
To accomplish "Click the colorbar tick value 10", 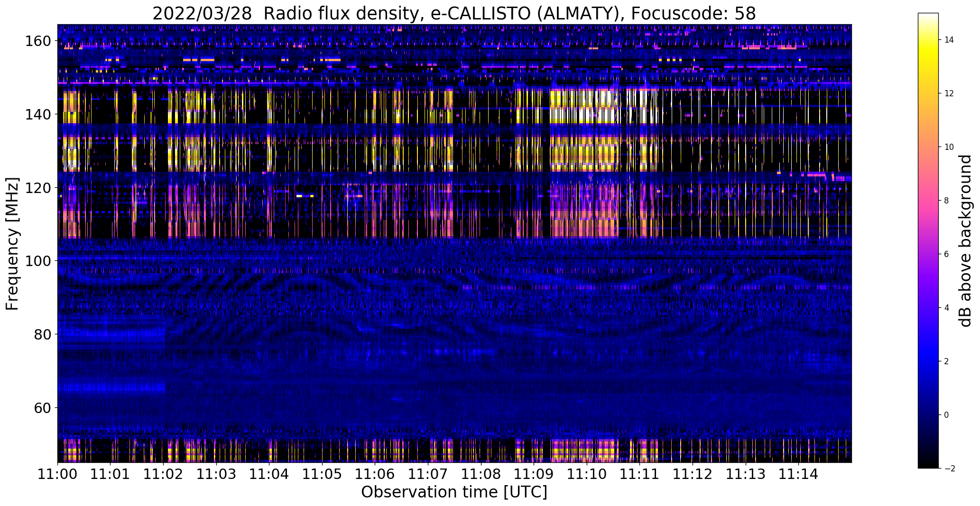I will tap(949, 147).
